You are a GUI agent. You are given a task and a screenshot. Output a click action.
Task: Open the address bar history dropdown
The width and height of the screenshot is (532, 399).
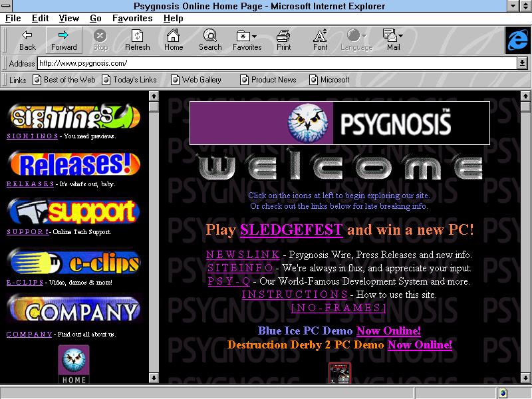tap(522, 63)
